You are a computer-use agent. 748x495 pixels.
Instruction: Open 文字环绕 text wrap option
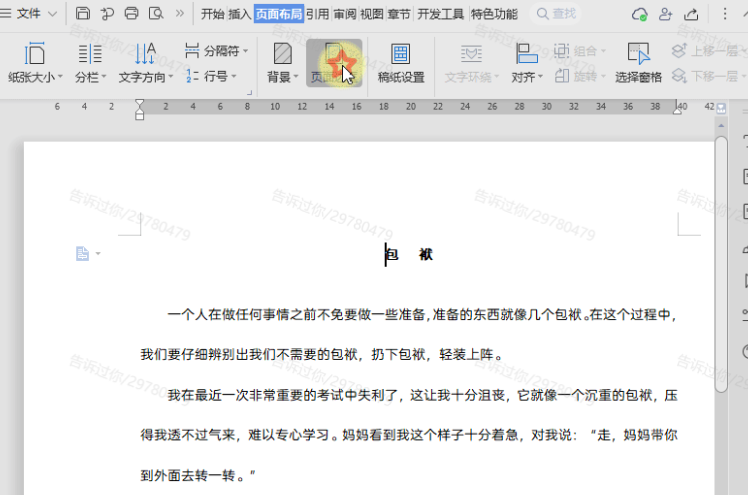471,62
